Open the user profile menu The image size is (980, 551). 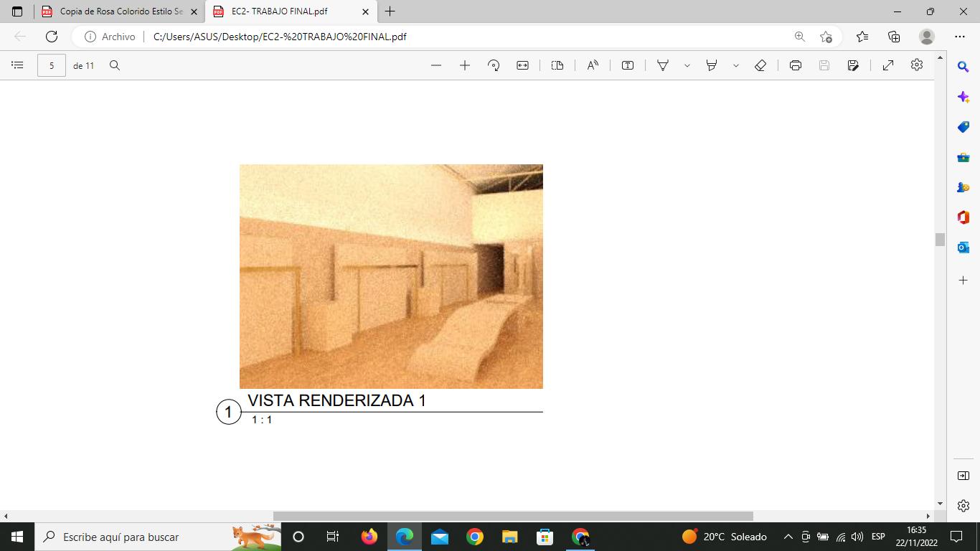click(927, 37)
